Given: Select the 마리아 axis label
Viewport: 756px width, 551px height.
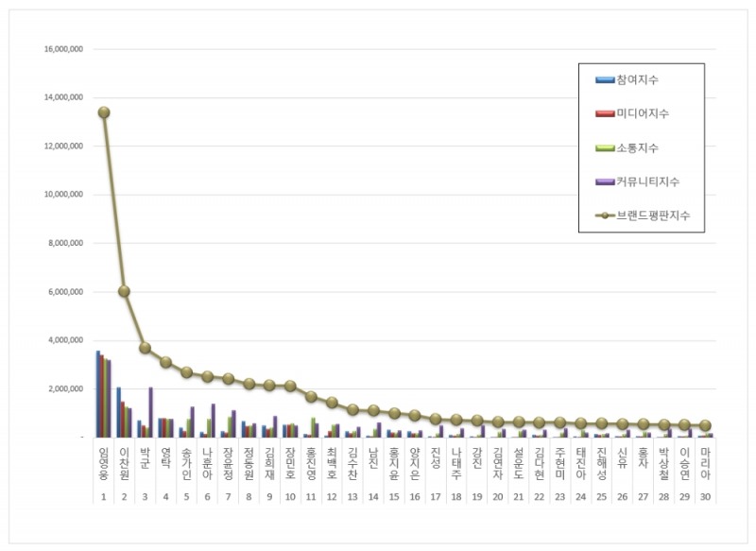Looking at the screenshot, I should click(x=705, y=463).
